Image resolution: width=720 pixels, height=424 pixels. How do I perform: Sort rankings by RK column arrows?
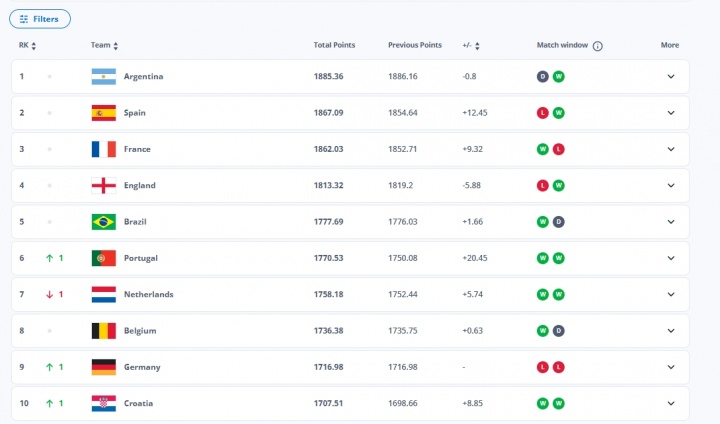click(x=34, y=46)
